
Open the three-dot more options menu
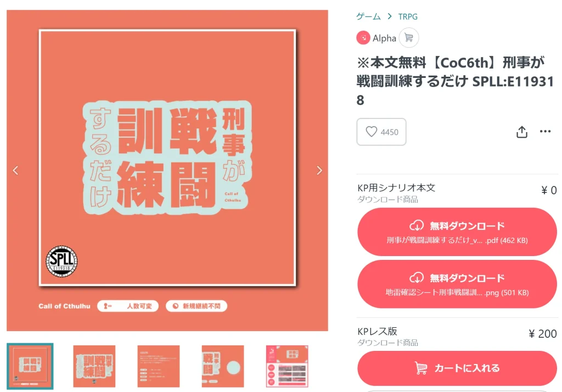[545, 132]
